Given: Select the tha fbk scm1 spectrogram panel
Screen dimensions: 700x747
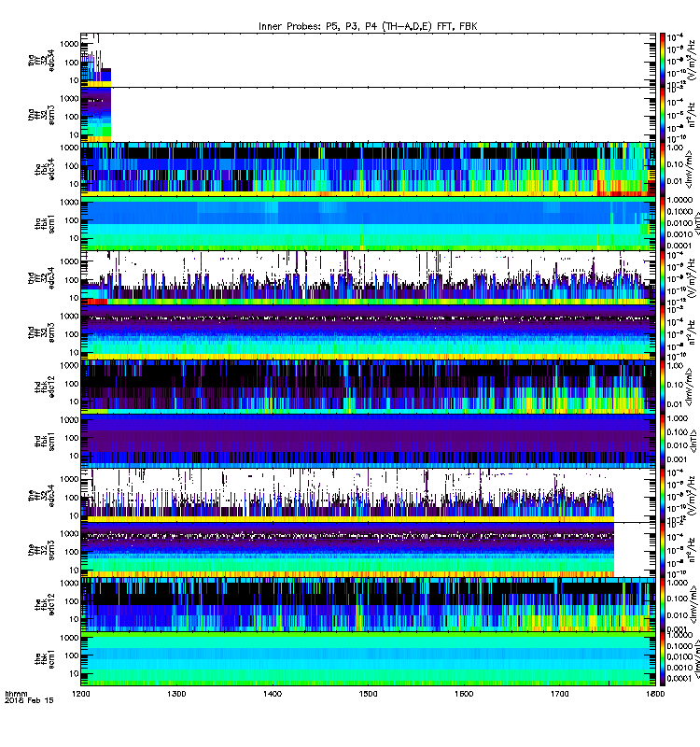Looking at the screenshot, I should pos(368,223).
